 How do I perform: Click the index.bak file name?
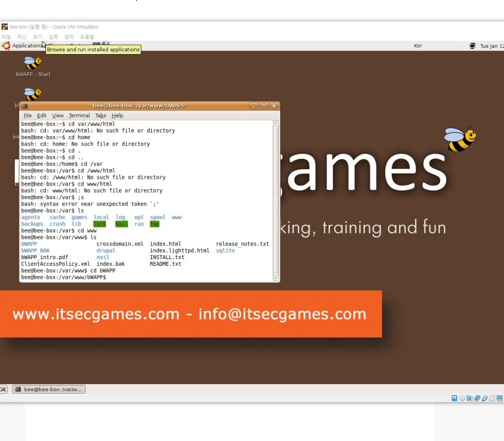tap(111, 264)
